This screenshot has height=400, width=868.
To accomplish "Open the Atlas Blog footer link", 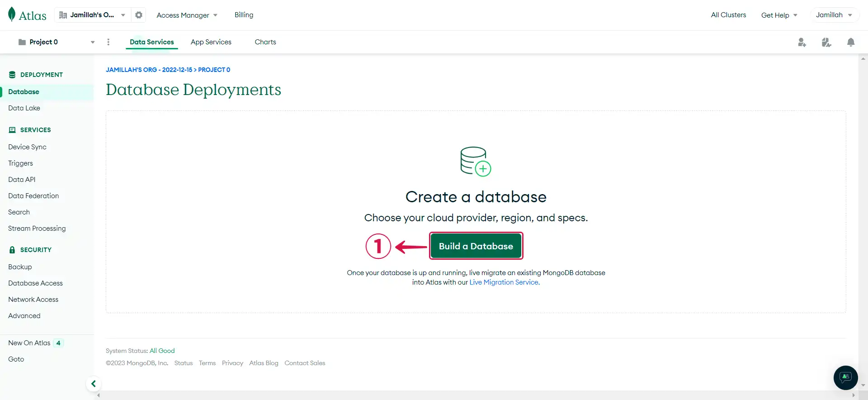I will click(264, 363).
